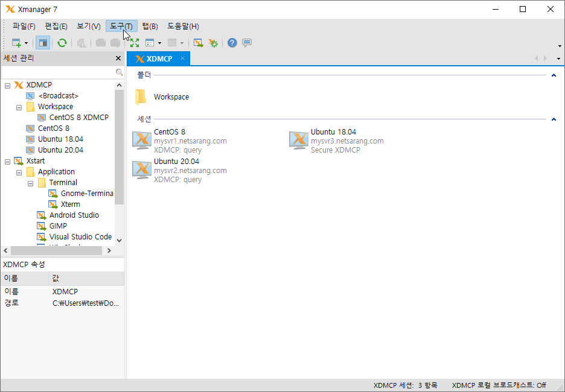Screen dimensions: 565x392
Task: Click tree vertical scrollbar up arrow
Action: [120, 85]
